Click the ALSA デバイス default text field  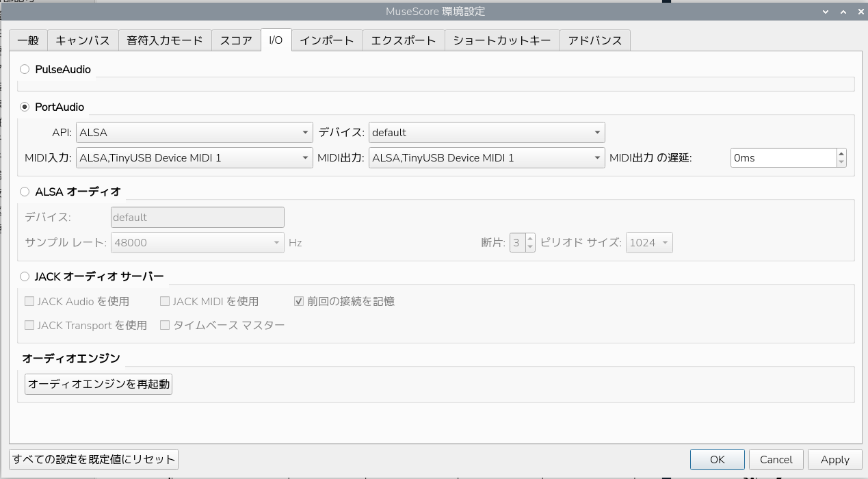tap(197, 217)
